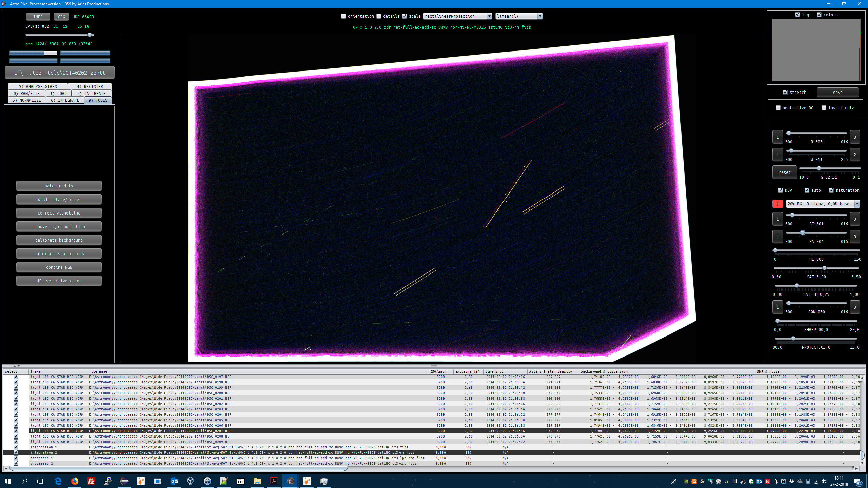Click the remove light pollution button
The image size is (868, 488).
(59, 226)
